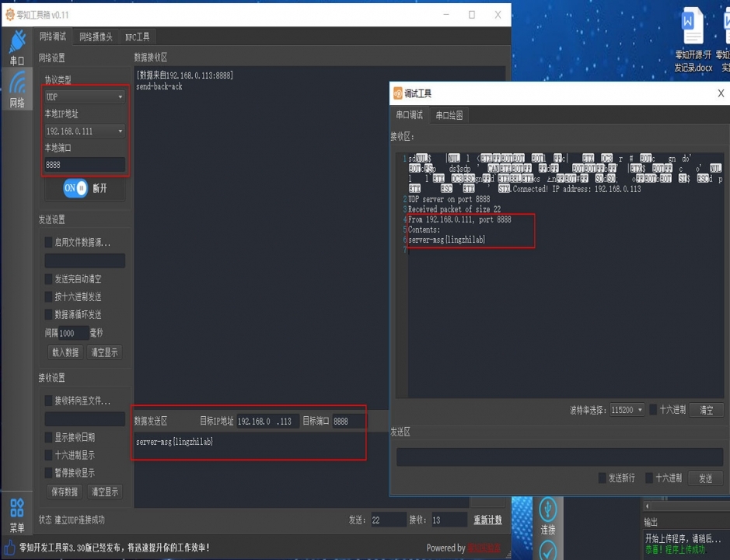Image resolution: width=730 pixels, height=560 pixels.
Task: Click the thumbs-up icon in the bottom banner
Action: tap(10, 548)
